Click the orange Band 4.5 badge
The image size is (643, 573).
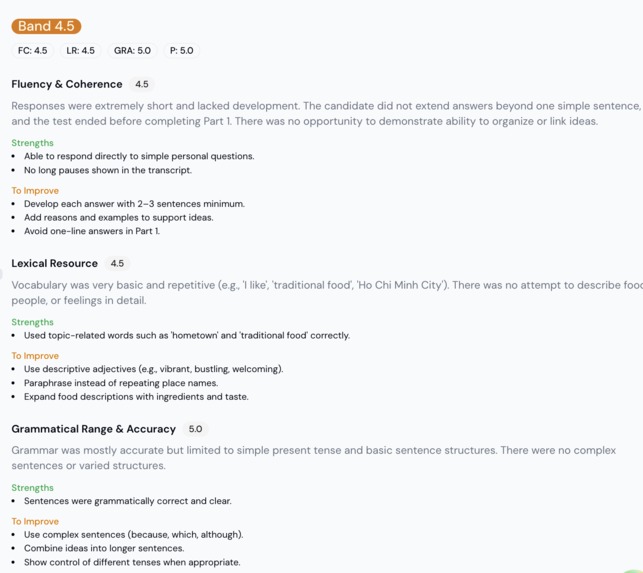tap(46, 26)
